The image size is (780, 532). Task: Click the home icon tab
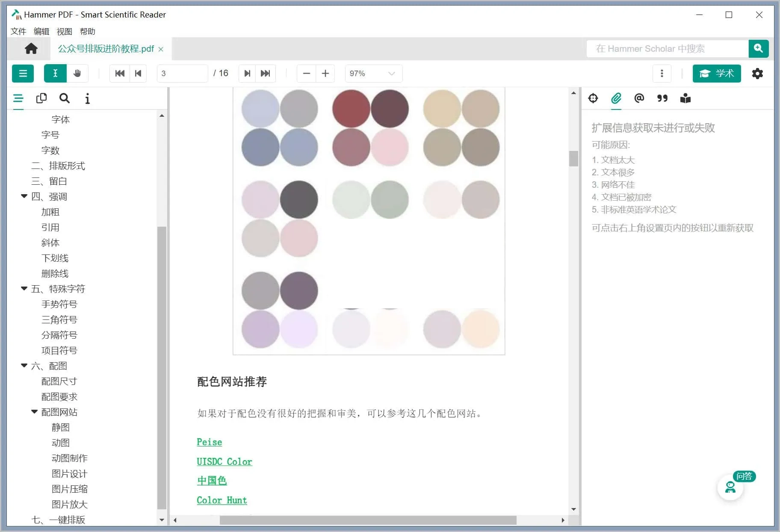[31, 49]
